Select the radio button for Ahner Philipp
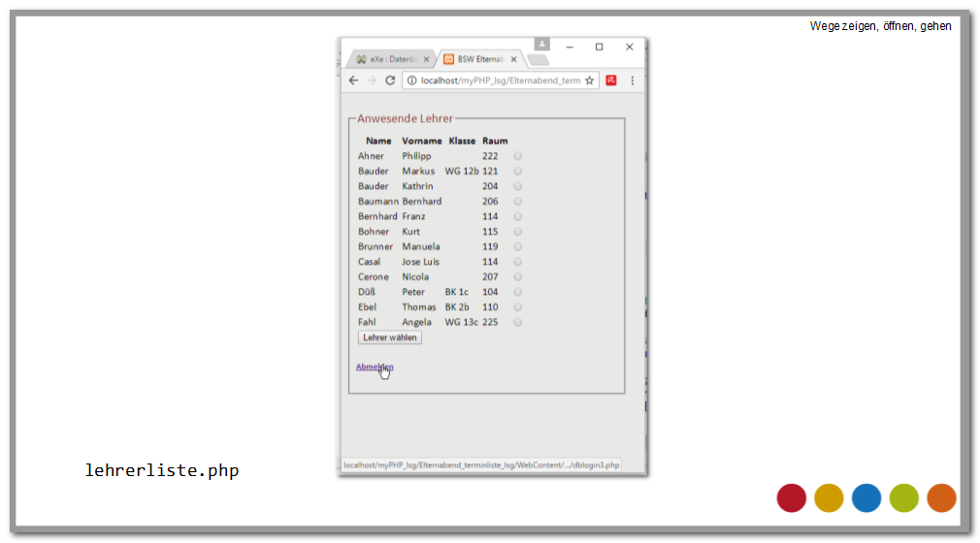Screen dimensions: 980x543 tap(518, 156)
